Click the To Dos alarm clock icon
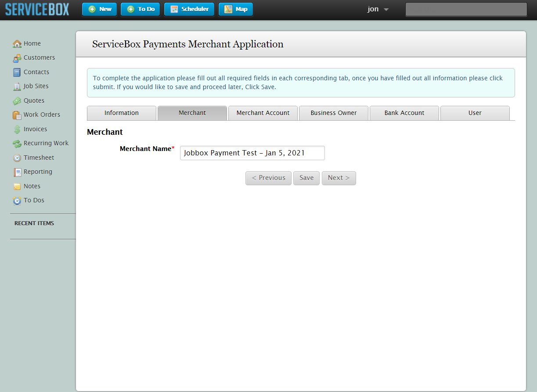This screenshot has width=537, height=392. pos(17,201)
